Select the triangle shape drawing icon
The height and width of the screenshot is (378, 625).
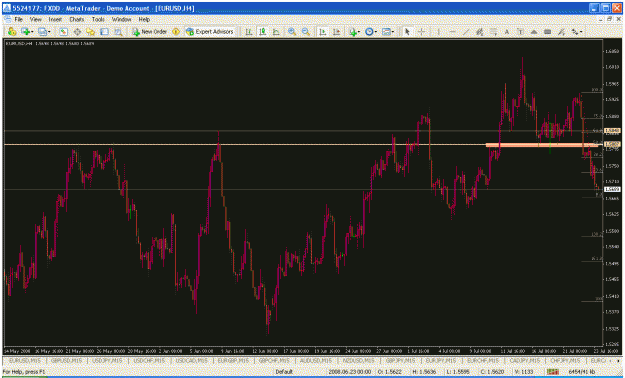click(x=534, y=32)
